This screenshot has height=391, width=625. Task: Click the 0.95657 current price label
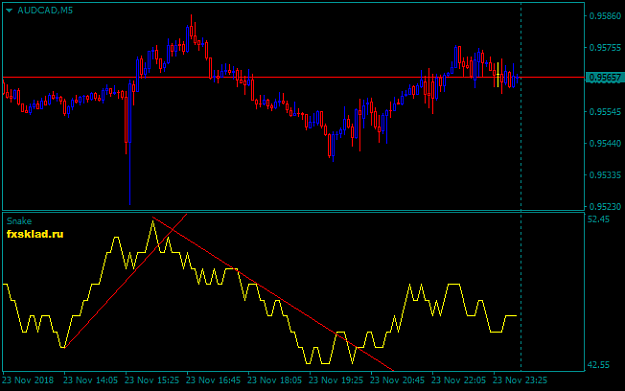605,77
